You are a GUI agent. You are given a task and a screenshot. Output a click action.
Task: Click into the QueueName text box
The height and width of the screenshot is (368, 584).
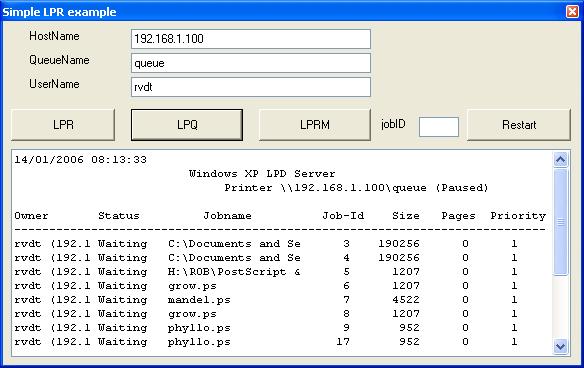coord(251,63)
